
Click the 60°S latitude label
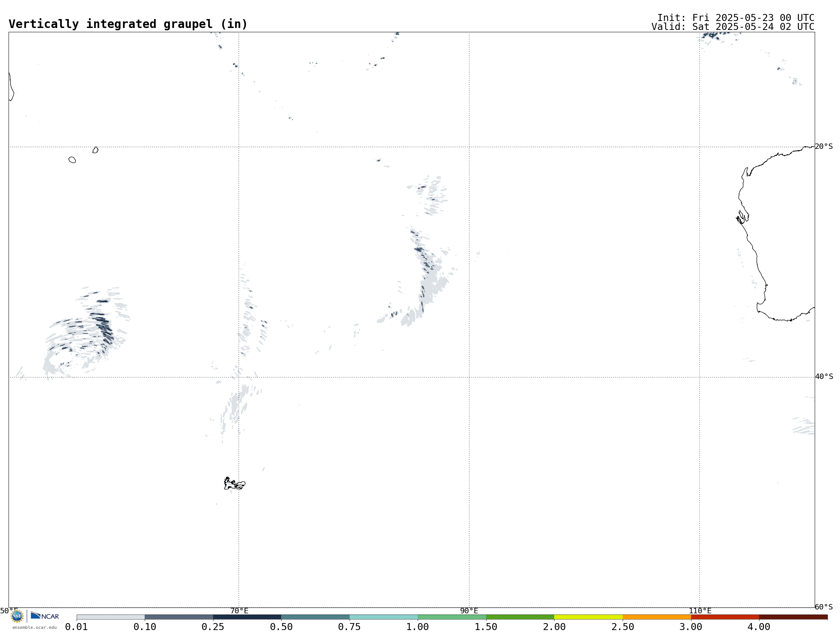pyautogui.click(x=824, y=607)
